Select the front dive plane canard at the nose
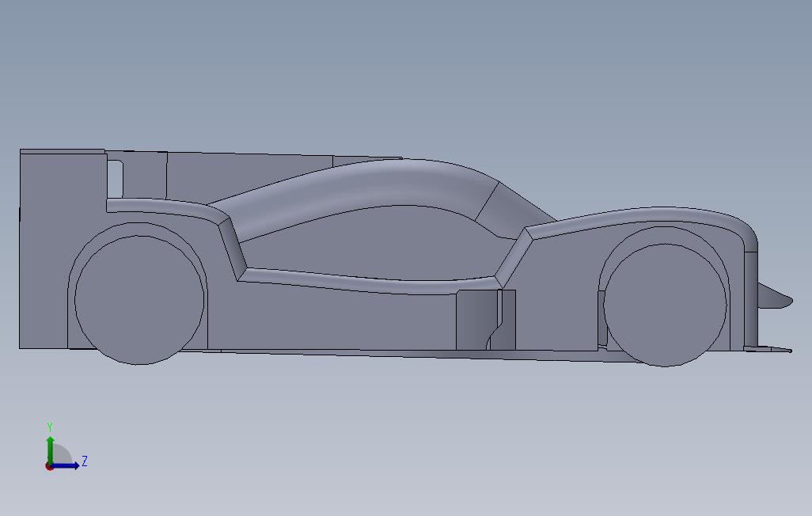This screenshot has width=812, height=516. pyautogui.click(x=774, y=297)
